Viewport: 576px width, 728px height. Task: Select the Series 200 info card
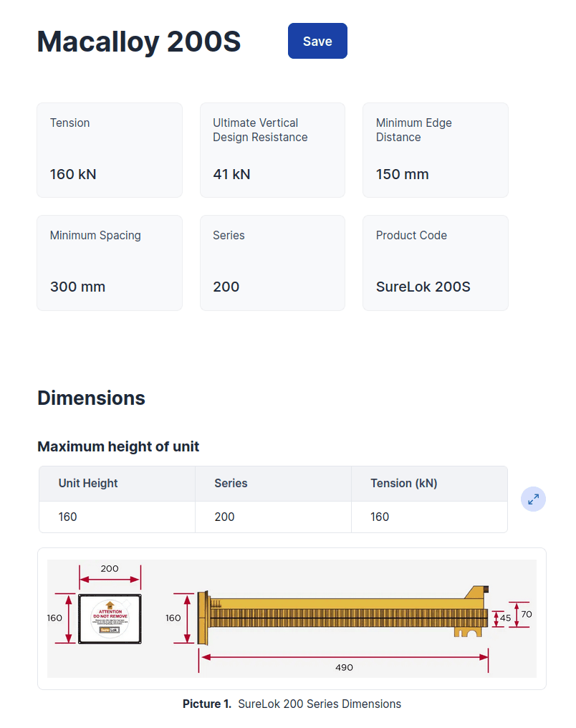pos(272,263)
